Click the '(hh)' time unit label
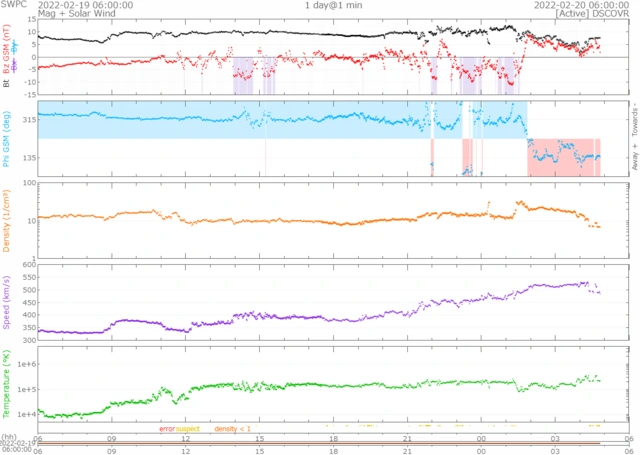Viewport: 640px width, 455px height. pyautogui.click(x=8, y=437)
